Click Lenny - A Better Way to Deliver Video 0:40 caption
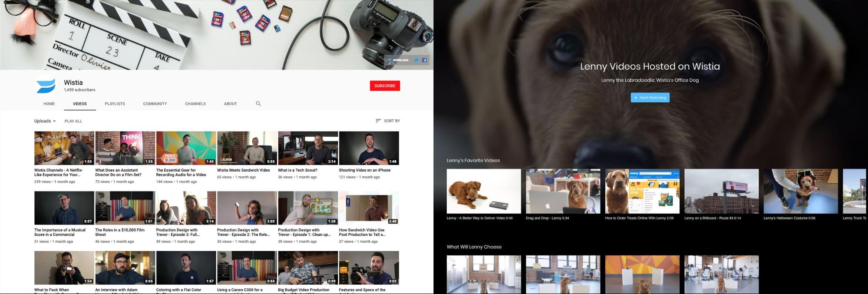 (480, 218)
